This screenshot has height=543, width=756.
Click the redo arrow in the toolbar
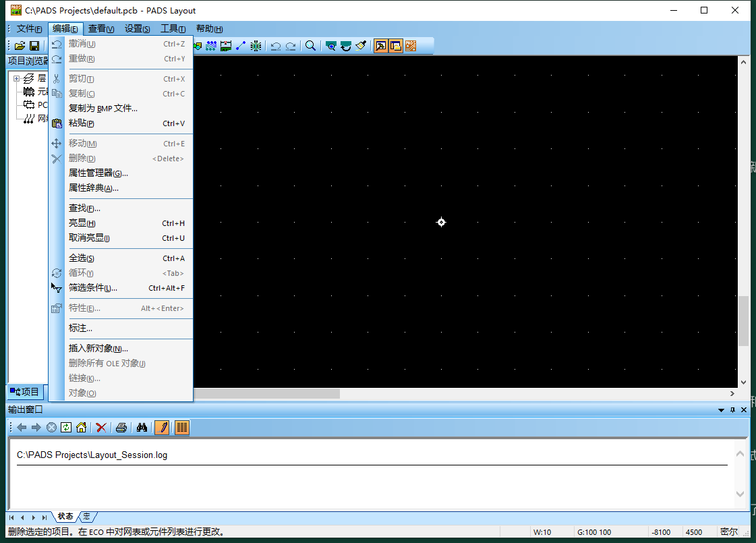[x=291, y=46]
